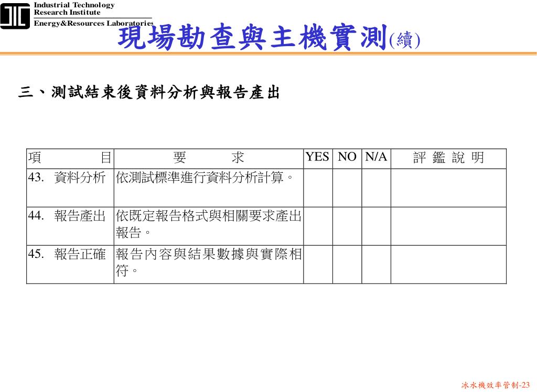Click the 評鑑說明 cell for 報告正確
The image size is (537, 392).
(448, 264)
